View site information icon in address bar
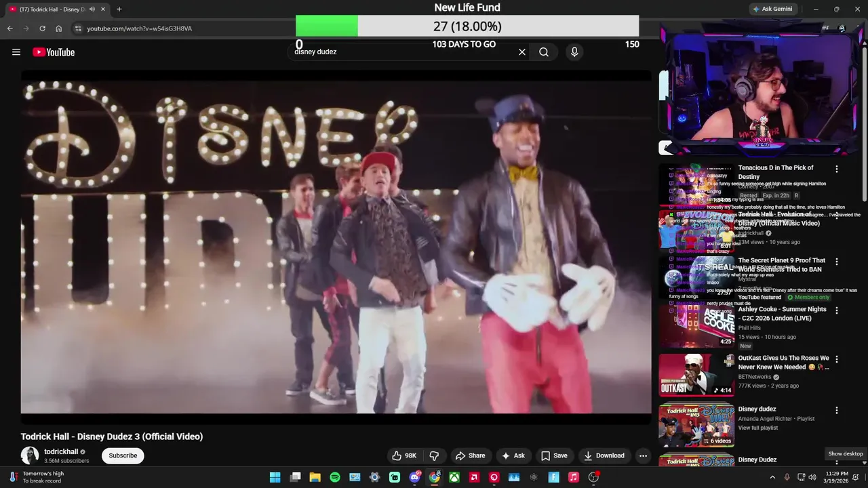This screenshot has width=868, height=488. point(78,28)
